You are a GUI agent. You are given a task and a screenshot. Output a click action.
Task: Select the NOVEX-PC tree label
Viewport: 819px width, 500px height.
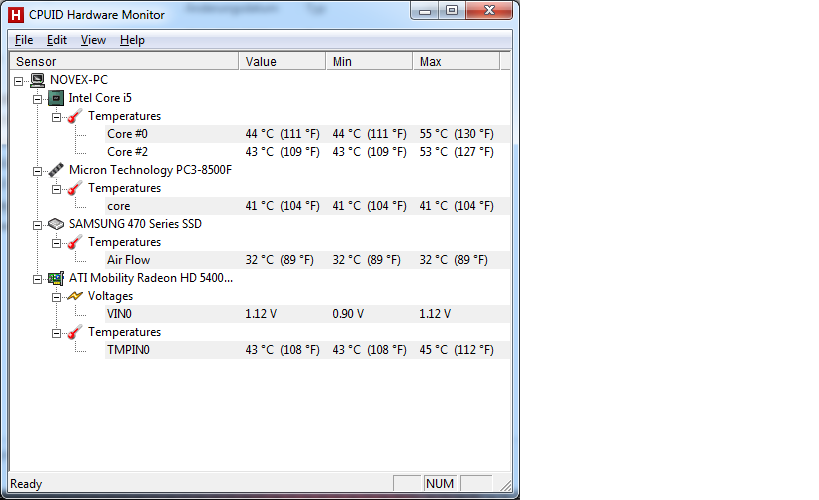tap(79, 80)
